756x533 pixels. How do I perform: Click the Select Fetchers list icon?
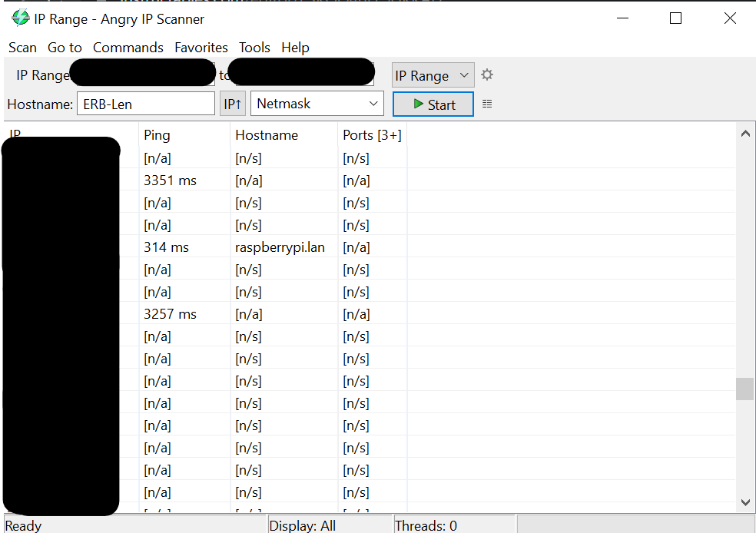tap(487, 104)
